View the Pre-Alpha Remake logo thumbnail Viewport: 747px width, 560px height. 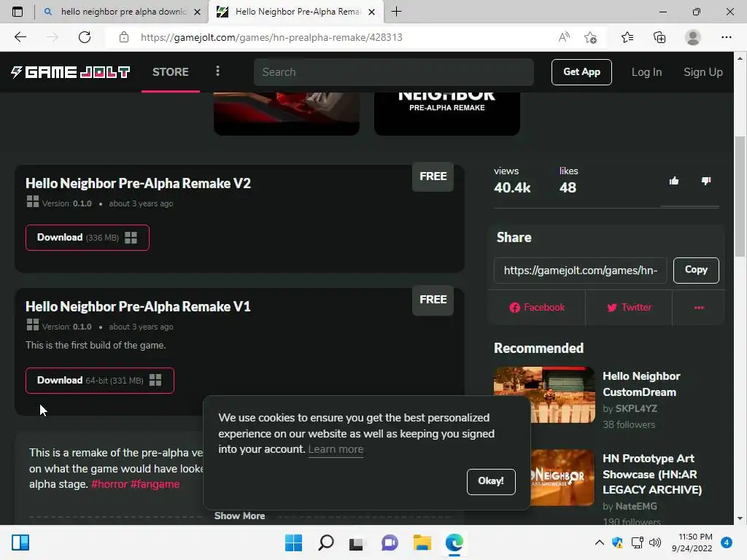(447, 114)
